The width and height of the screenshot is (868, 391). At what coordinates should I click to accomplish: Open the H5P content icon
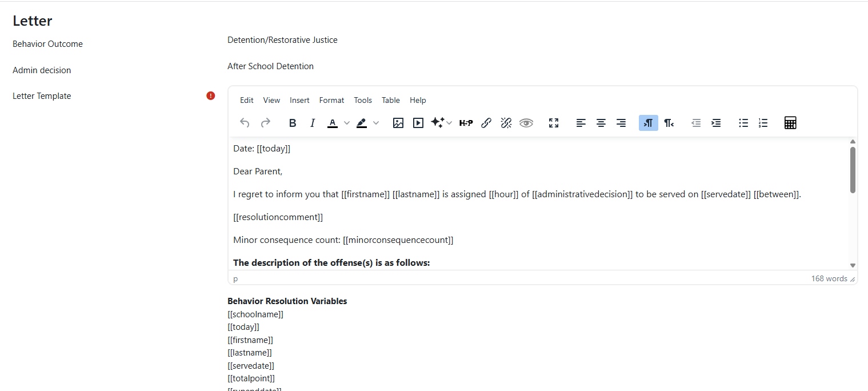(466, 123)
